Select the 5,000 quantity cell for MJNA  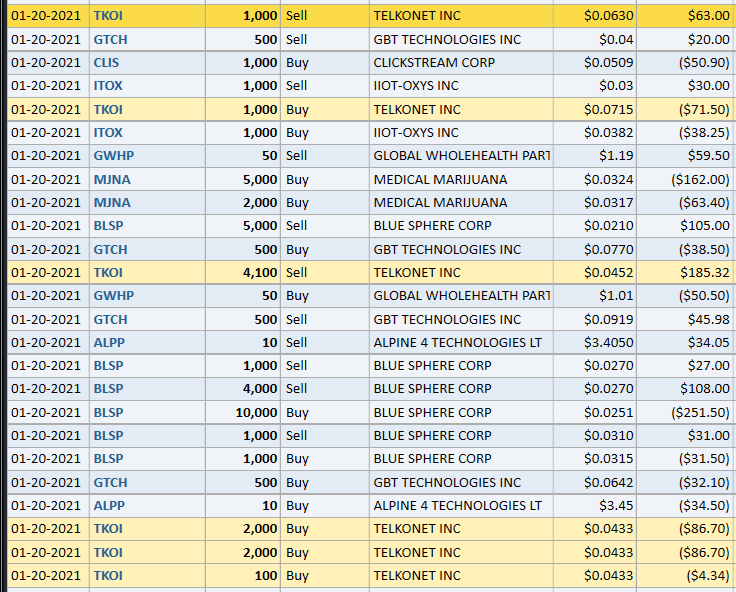pyautogui.click(x=243, y=179)
